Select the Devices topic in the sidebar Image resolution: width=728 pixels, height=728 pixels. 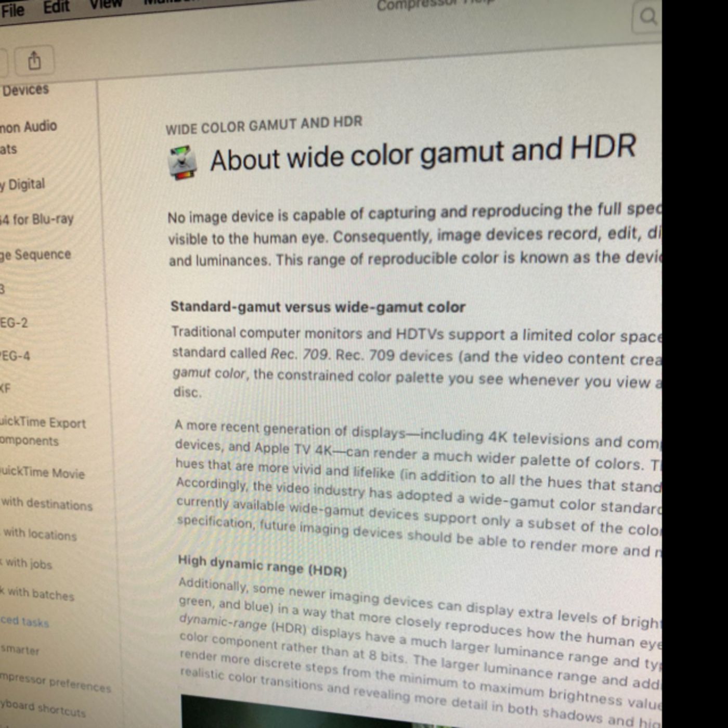pyautogui.click(x=25, y=90)
